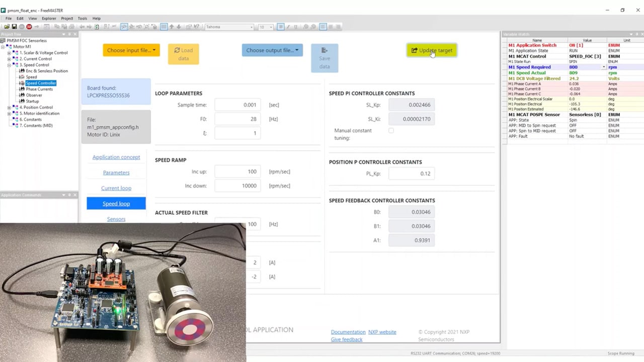
Task: Open the Choose input file dropdown
Action: coord(131,50)
